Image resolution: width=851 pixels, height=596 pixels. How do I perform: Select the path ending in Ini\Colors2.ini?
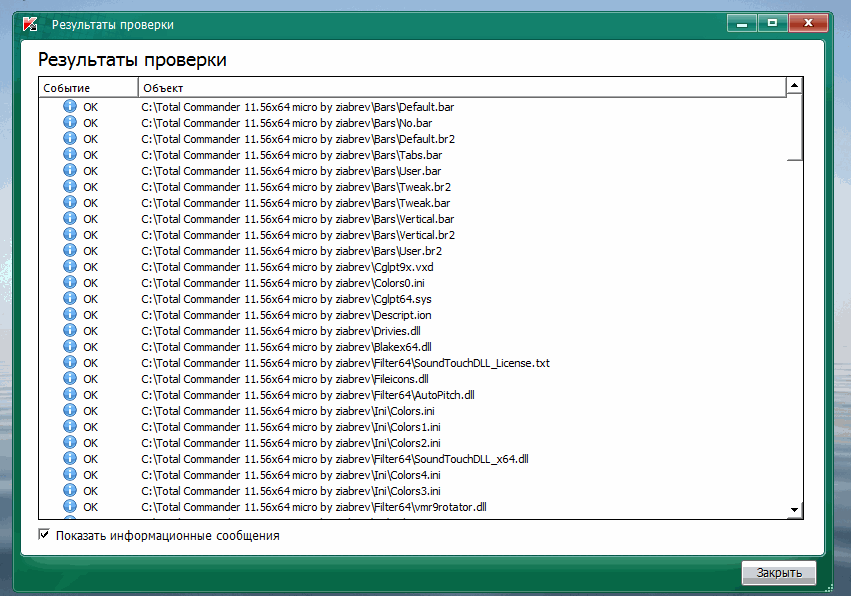point(290,443)
